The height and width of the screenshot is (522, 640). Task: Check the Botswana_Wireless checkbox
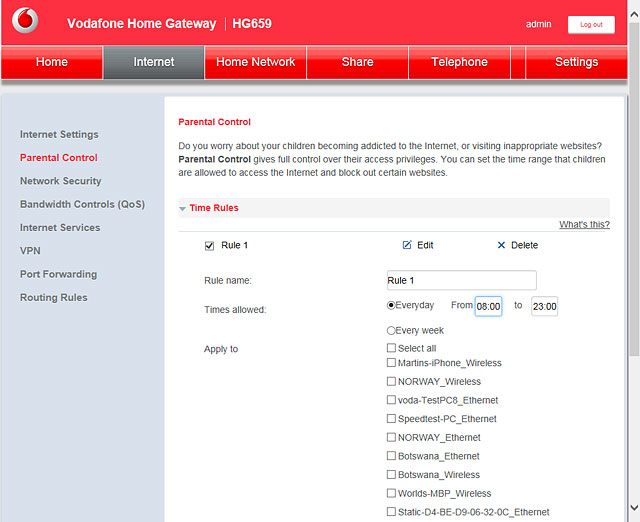pos(391,474)
